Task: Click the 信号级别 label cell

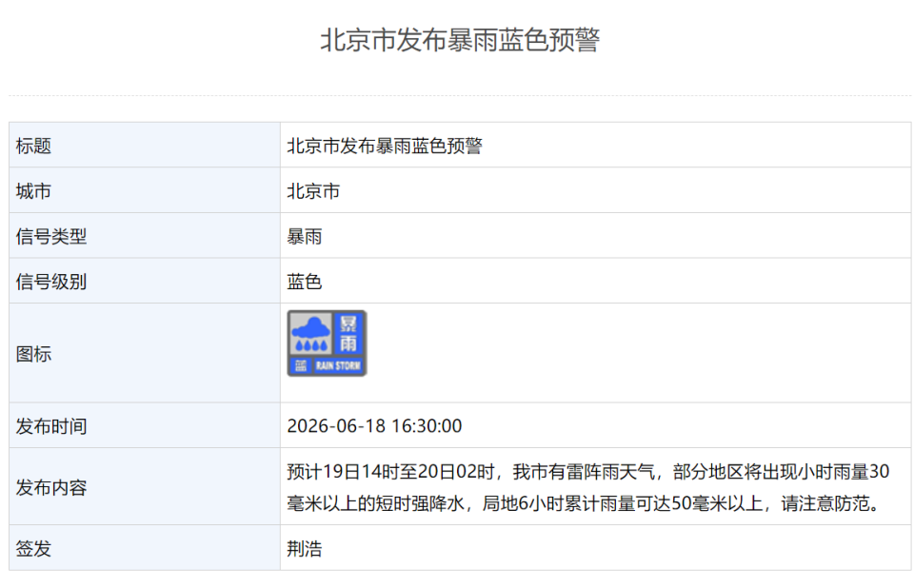Action: coord(145,281)
